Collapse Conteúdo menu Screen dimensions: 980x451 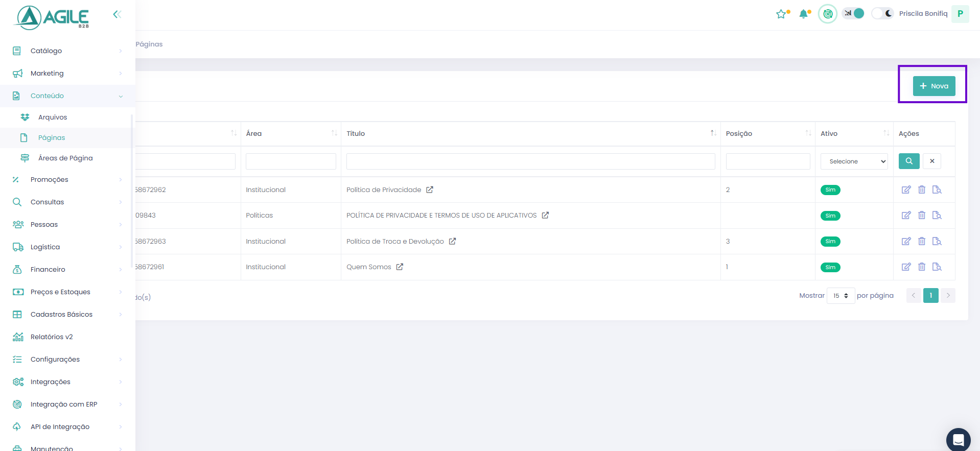click(x=67, y=96)
